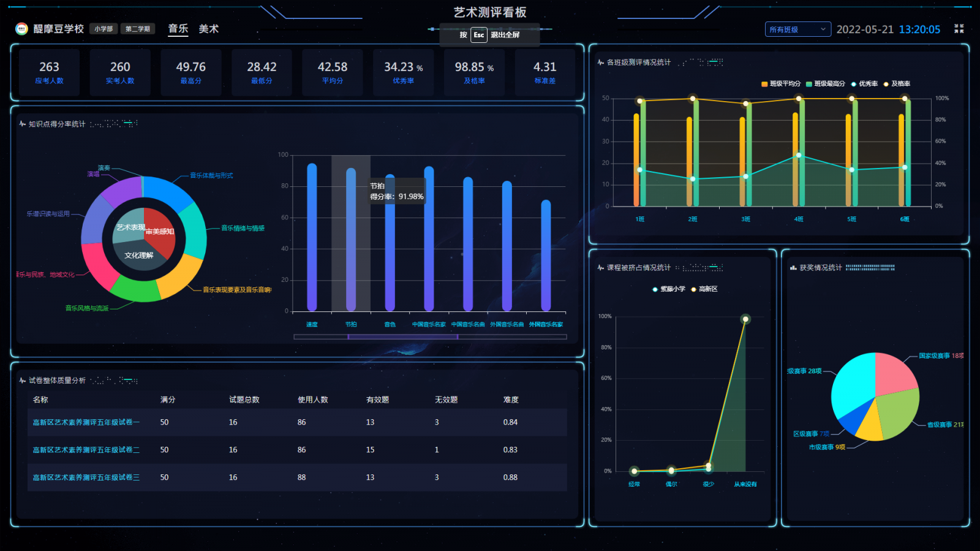
Task: Click the pulse icon beside 试卷整体质量分析
Action: tap(23, 381)
